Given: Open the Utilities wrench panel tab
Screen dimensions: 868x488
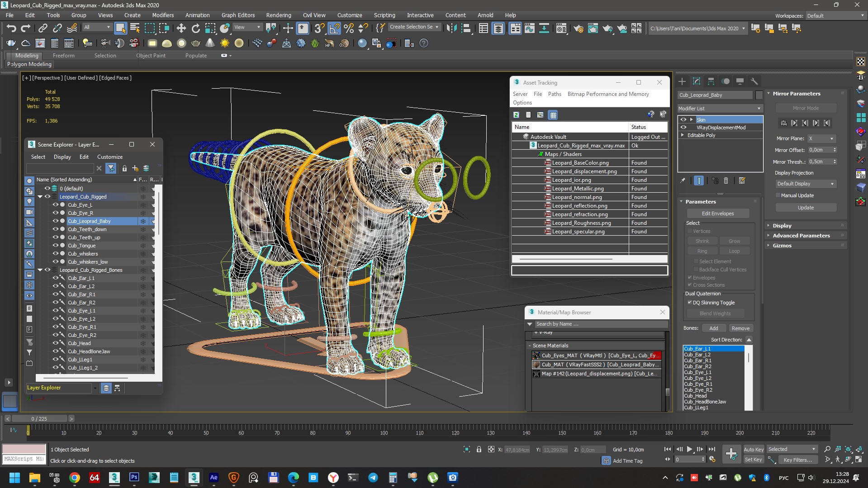Looking at the screenshot, I should point(754,81).
